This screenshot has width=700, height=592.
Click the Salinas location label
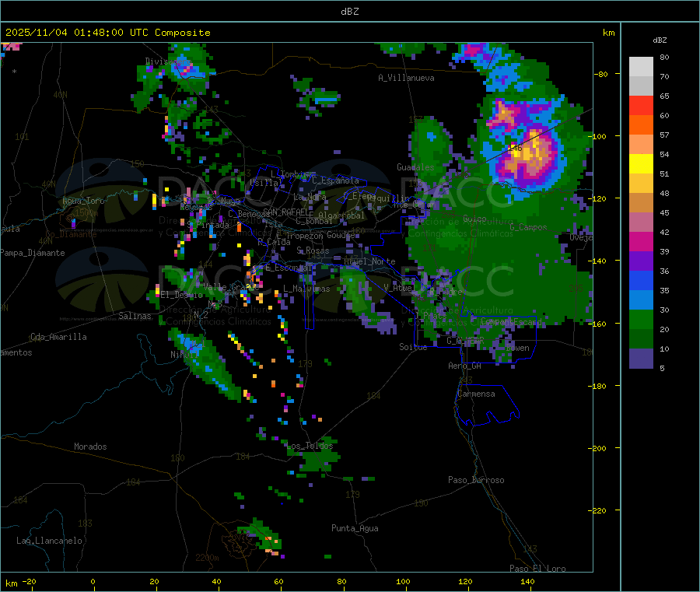point(135,316)
